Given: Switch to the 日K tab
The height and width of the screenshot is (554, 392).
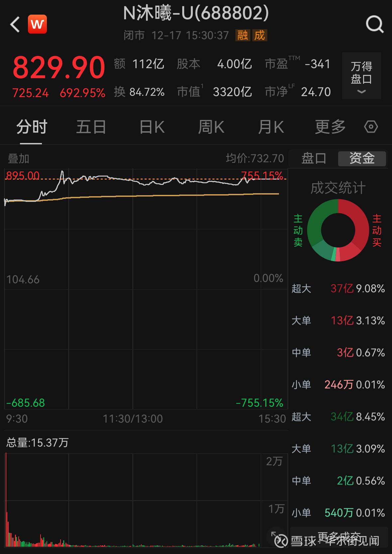Looking at the screenshot, I should [152, 127].
